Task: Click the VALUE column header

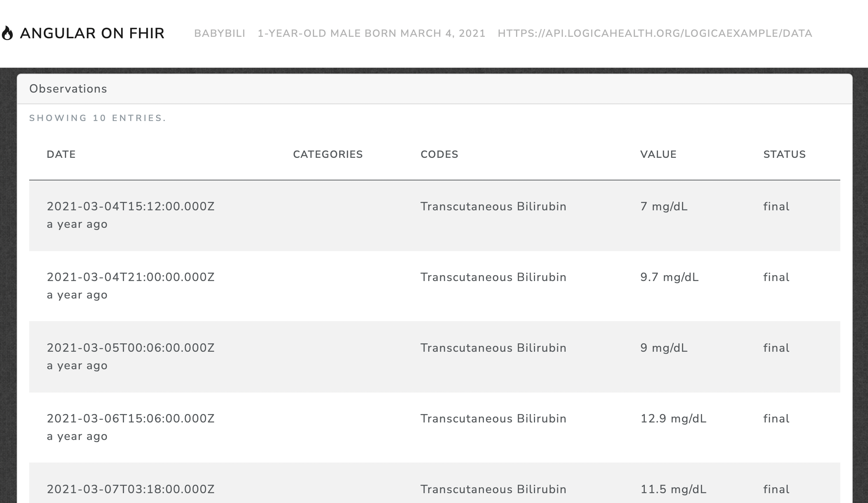Action: click(x=658, y=154)
